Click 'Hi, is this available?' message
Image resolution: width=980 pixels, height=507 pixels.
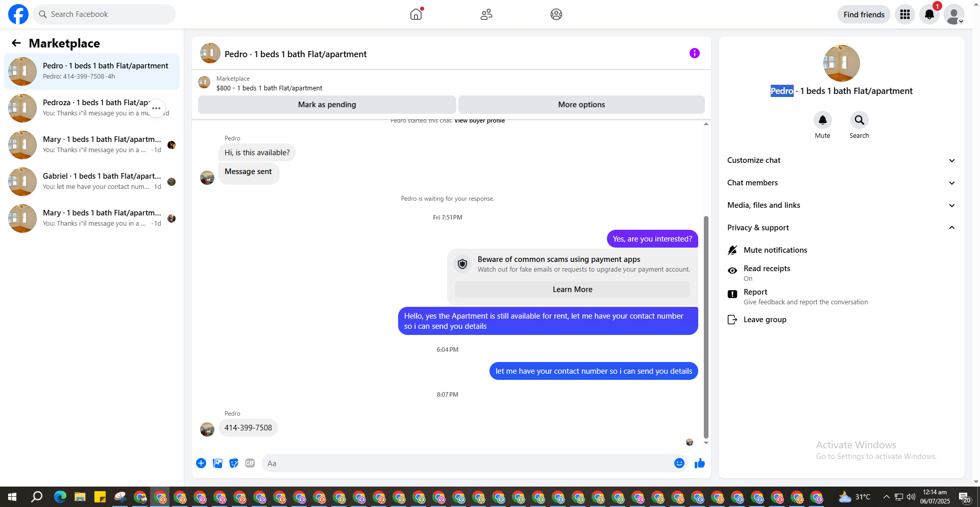tap(257, 153)
